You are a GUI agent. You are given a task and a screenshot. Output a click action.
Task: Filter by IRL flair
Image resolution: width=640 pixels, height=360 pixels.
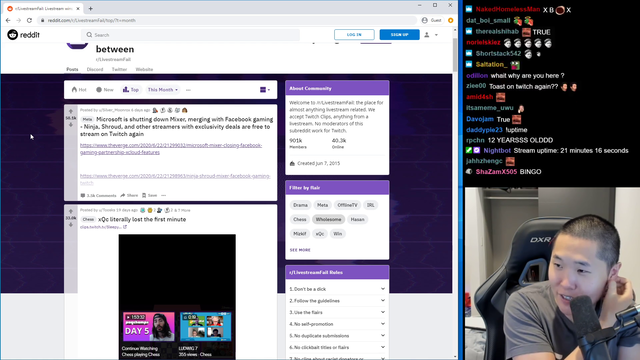pos(371,205)
